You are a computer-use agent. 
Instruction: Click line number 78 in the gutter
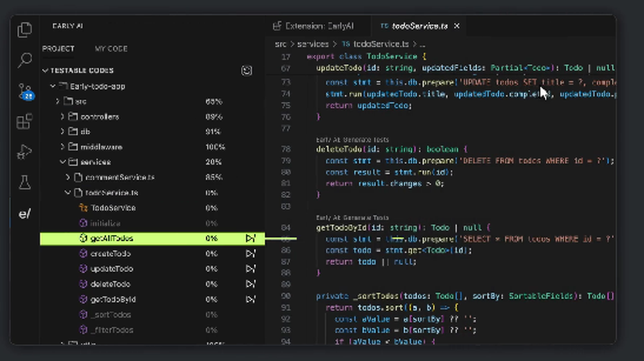pos(286,149)
